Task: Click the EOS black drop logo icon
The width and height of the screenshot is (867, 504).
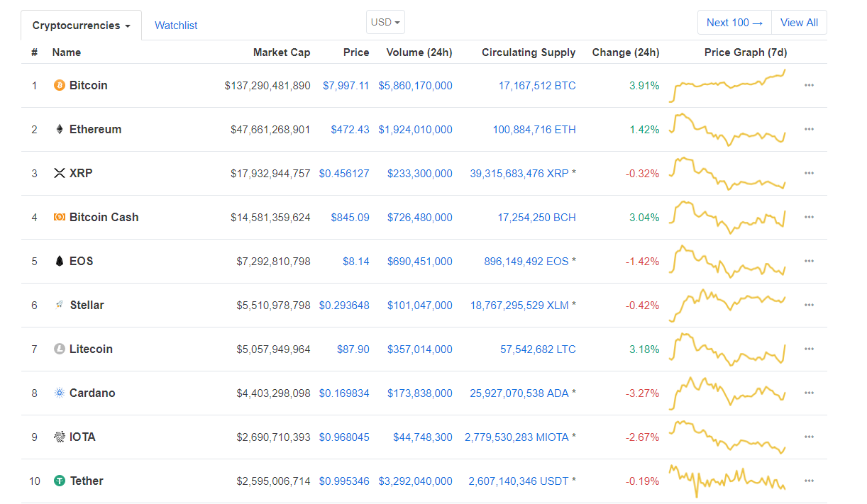Action: 60,261
